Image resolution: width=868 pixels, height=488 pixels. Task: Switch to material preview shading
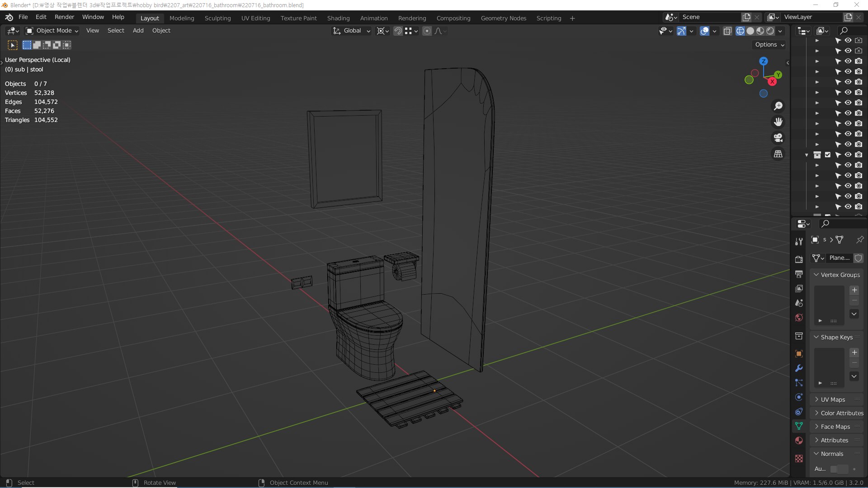pos(760,31)
